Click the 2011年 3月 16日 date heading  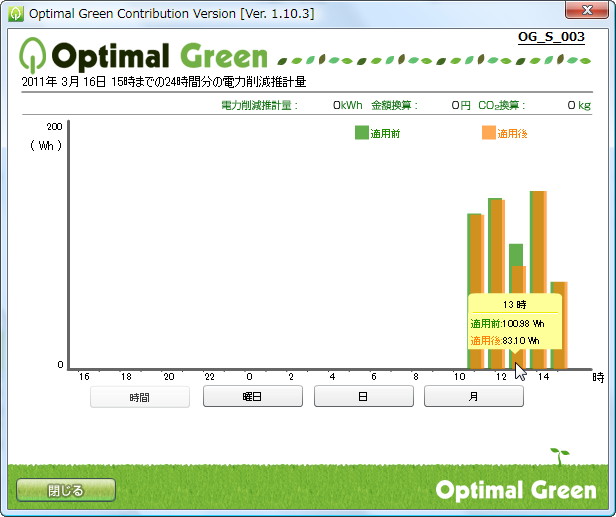pyautogui.click(x=164, y=82)
